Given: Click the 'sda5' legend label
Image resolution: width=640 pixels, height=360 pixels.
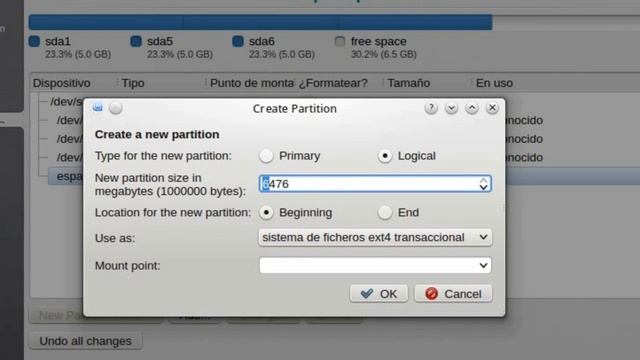Looking at the screenshot, I should click(x=160, y=42).
